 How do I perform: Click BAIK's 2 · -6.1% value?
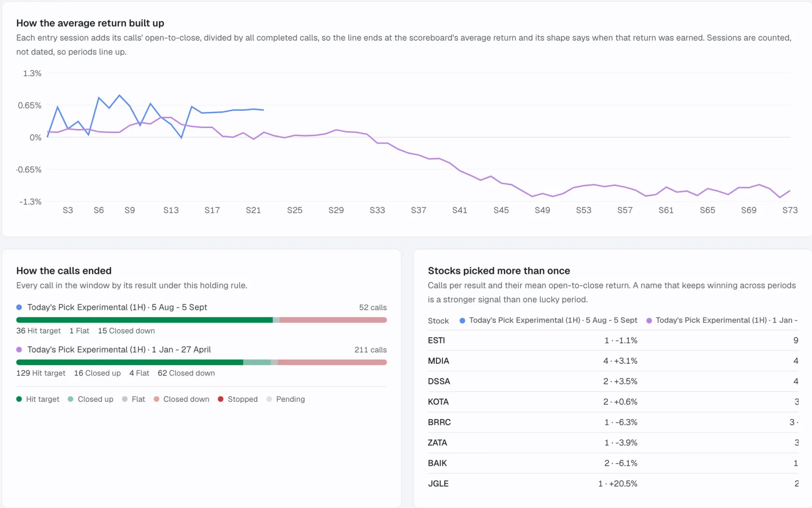click(x=621, y=463)
